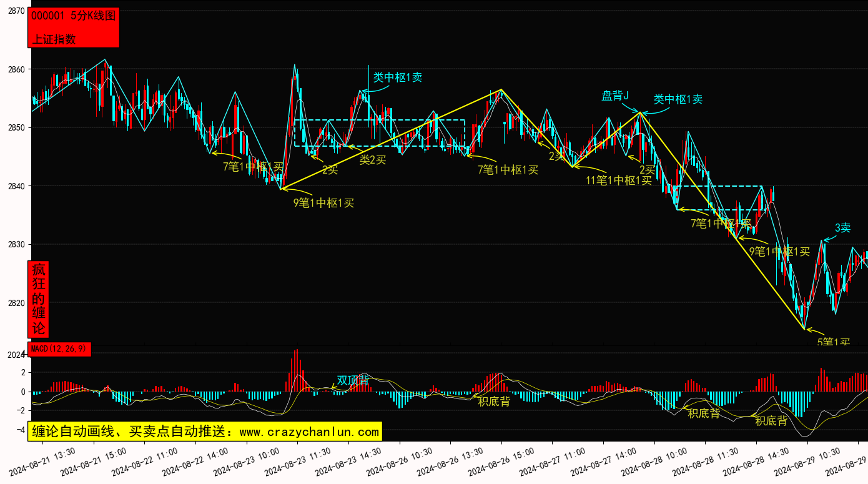Select the 类2买 buy signal label
This screenshot has height=484, width=868.
[x=373, y=160]
